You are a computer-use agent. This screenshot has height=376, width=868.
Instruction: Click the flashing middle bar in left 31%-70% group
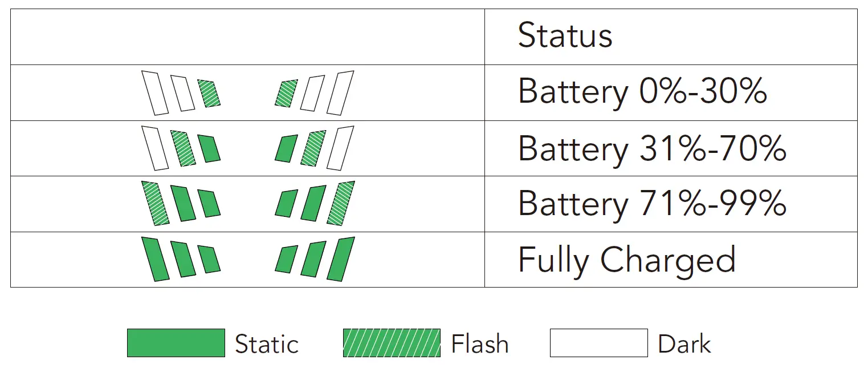182,148
